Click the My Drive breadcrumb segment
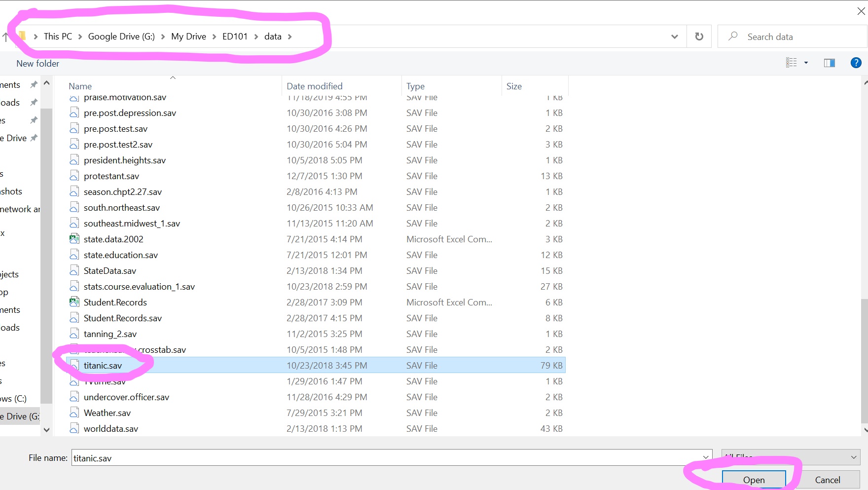 click(x=188, y=37)
